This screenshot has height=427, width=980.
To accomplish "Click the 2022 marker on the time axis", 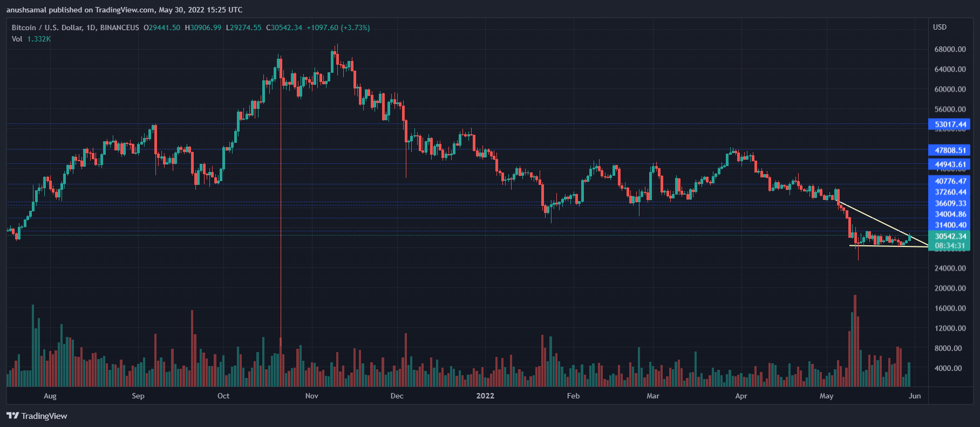I will point(485,396).
